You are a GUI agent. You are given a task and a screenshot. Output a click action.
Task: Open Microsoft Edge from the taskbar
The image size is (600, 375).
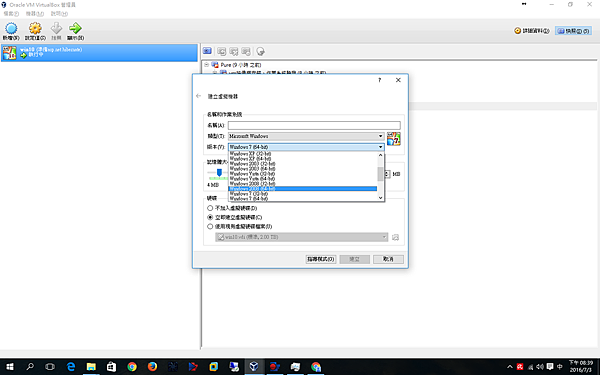point(71,367)
